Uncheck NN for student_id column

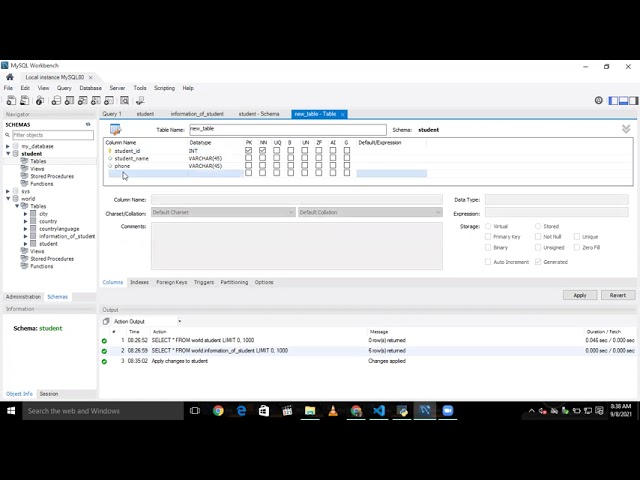coord(262,151)
